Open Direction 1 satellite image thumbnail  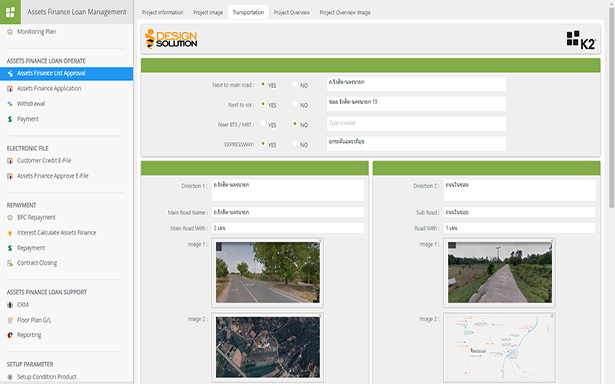click(x=268, y=347)
